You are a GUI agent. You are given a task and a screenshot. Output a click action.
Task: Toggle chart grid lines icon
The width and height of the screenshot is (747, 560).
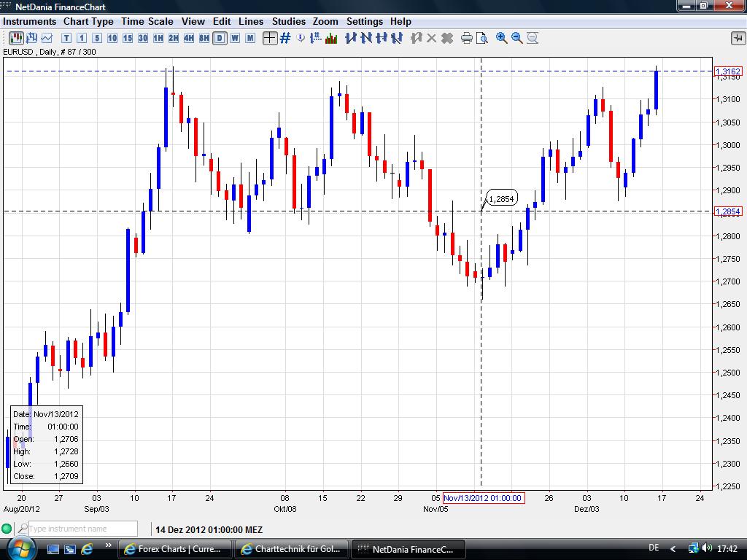[285, 38]
